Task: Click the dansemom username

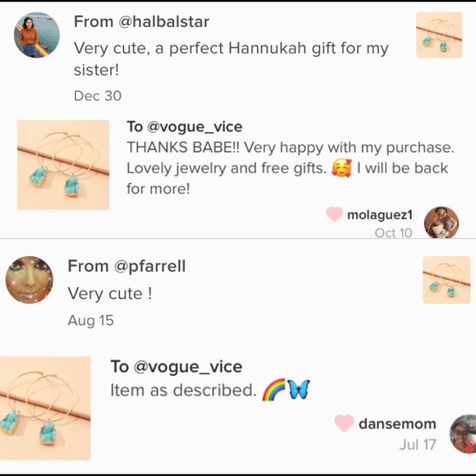Action: click(x=397, y=423)
